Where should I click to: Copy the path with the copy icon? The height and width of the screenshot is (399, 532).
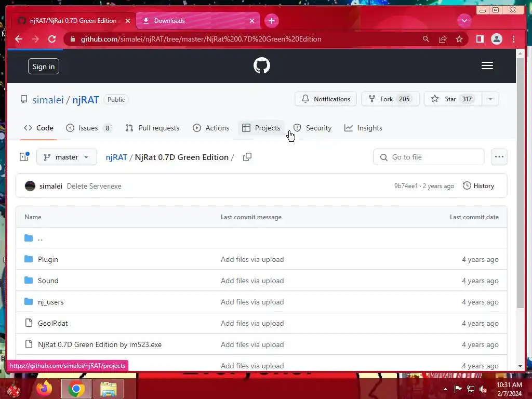click(x=247, y=157)
